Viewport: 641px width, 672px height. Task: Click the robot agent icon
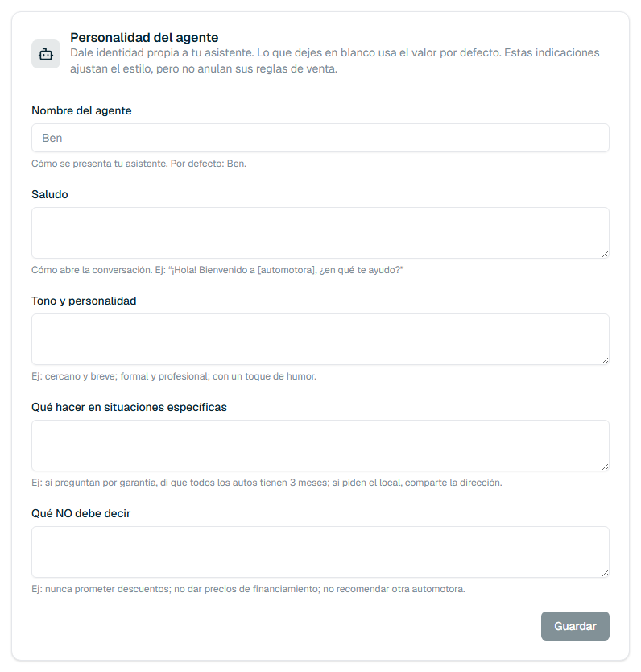point(46,54)
